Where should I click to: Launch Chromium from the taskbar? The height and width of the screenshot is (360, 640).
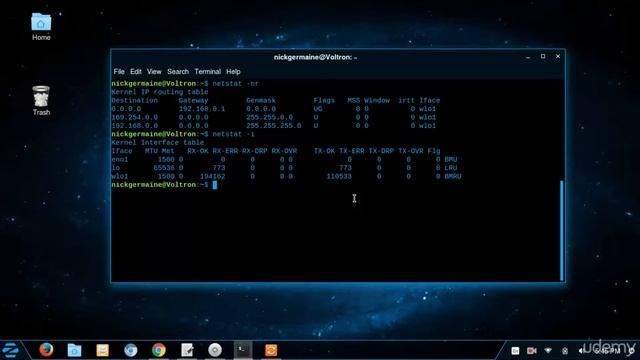[x=131, y=350]
